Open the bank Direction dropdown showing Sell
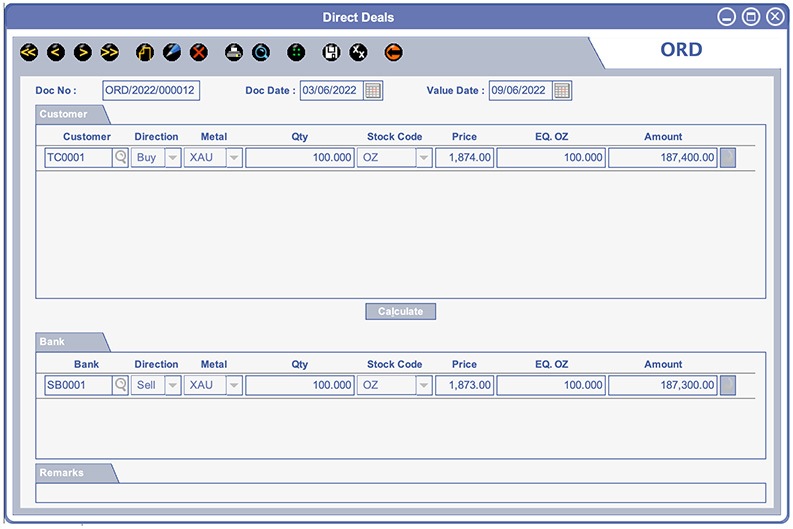 pyautogui.click(x=172, y=385)
